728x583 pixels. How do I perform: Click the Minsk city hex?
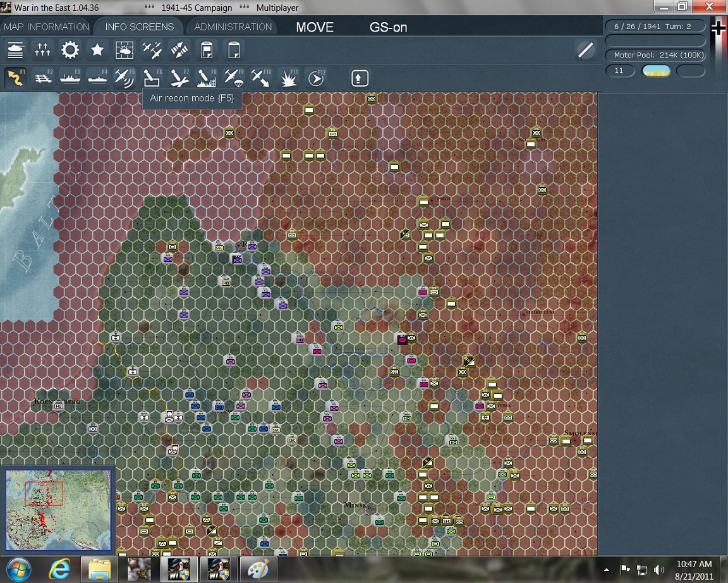[x=369, y=508]
